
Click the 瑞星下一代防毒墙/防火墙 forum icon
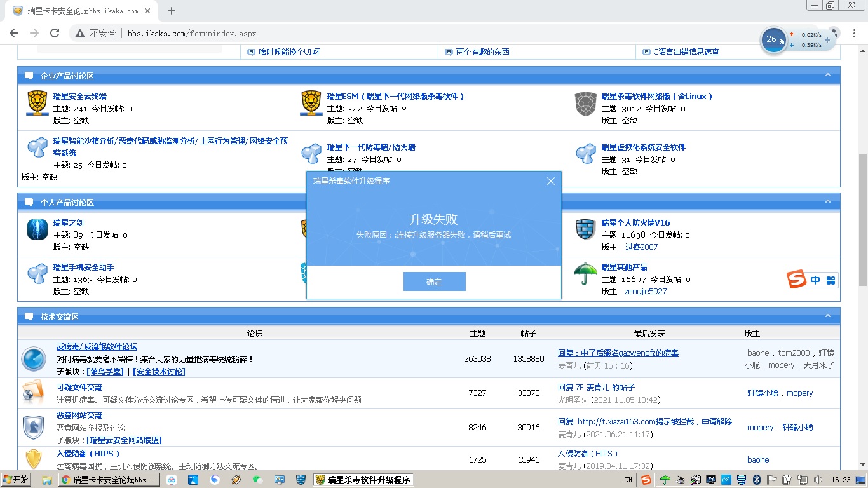point(311,153)
